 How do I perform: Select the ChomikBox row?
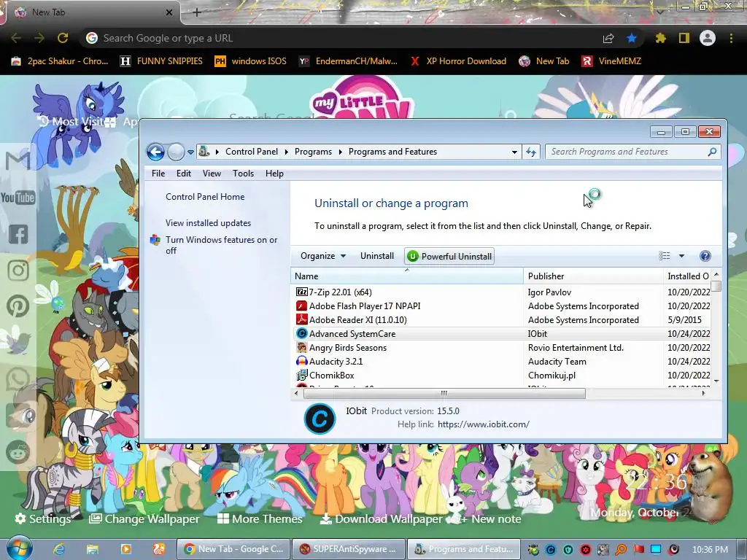[x=503, y=376]
